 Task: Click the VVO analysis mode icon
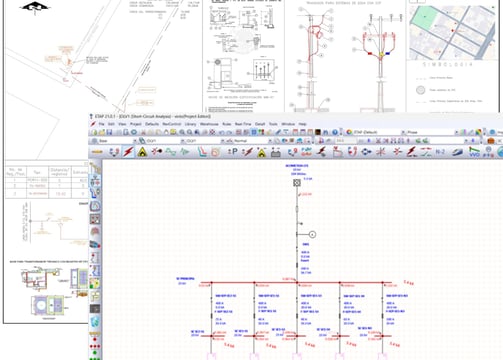474,152
